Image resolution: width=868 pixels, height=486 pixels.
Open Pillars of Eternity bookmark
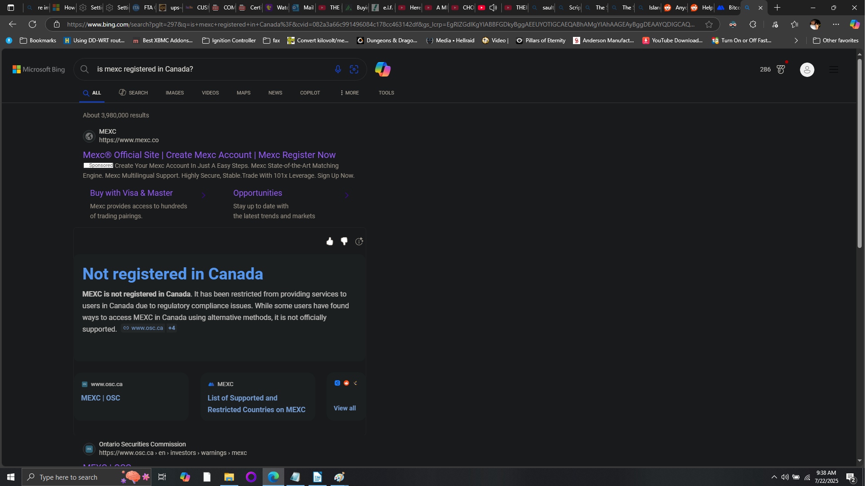(x=541, y=40)
